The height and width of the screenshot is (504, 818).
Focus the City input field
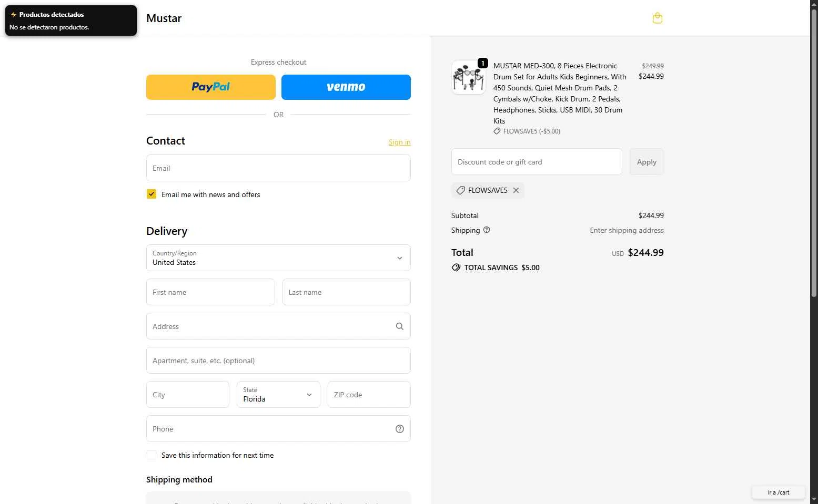tap(188, 395)
